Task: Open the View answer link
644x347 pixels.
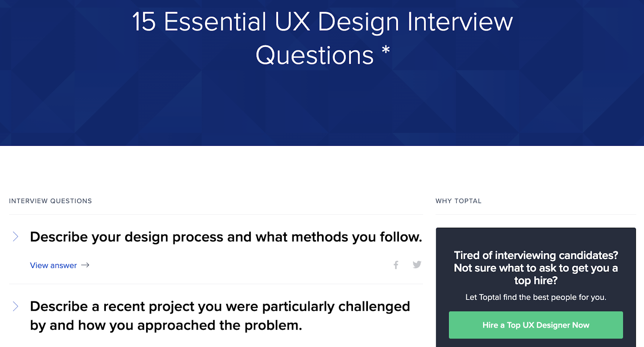Action: tap(54, 265)
